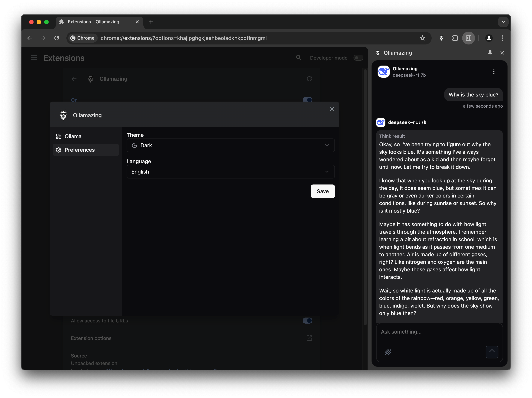Reload the page with refresh icon
Viewport: 532px width, 398px height.
pos(57,38)
